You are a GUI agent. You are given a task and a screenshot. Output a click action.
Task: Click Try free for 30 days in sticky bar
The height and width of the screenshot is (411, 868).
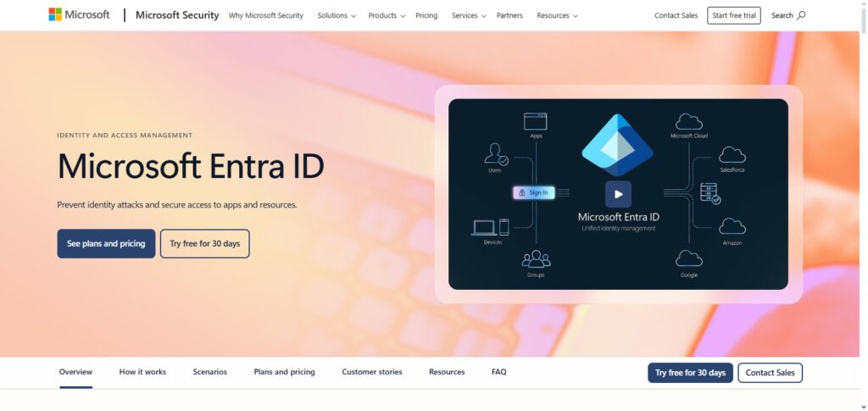point(690,373)
